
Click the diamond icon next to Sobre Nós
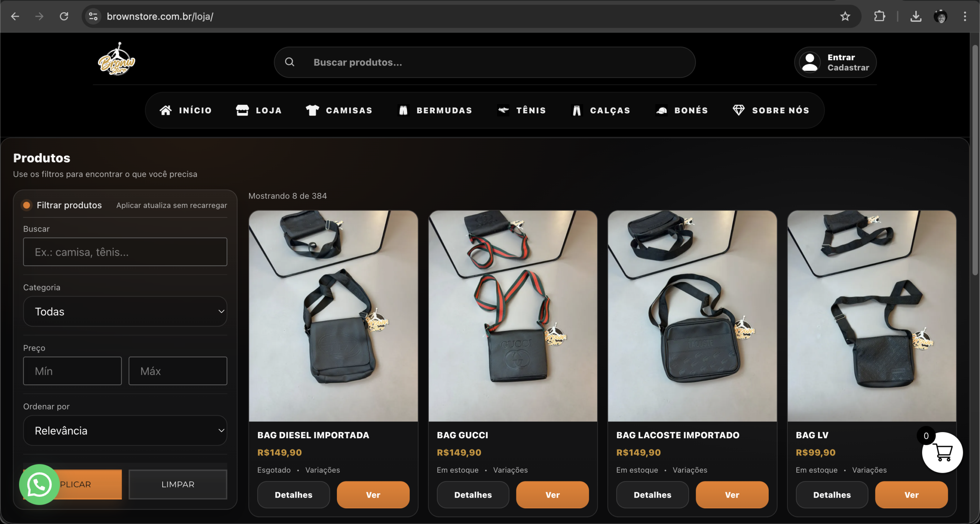[738, 110]
